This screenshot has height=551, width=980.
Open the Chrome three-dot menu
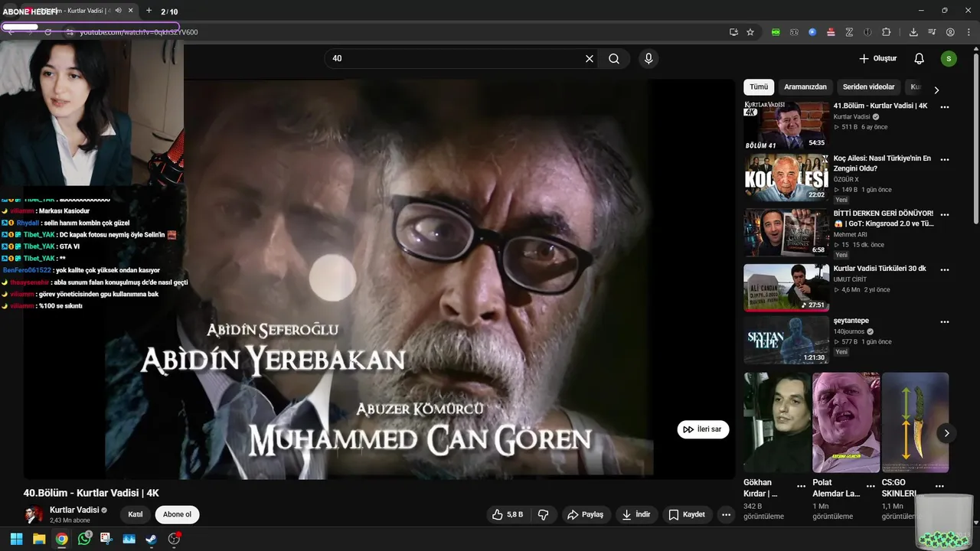[969, 32]
